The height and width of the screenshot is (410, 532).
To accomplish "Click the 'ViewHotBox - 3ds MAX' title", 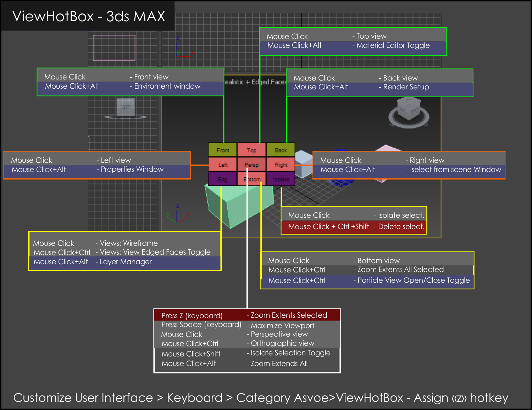I will click(89, 16).
